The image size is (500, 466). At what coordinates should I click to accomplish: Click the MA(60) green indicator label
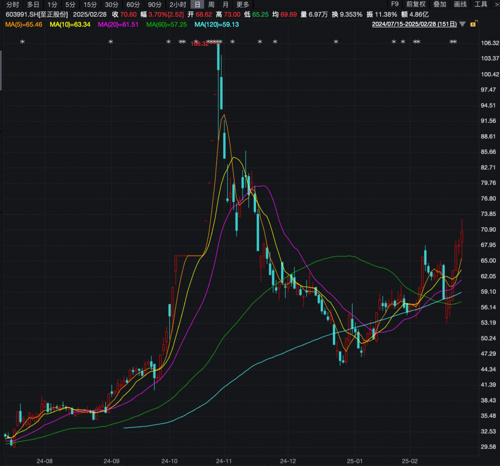[166, 24]
